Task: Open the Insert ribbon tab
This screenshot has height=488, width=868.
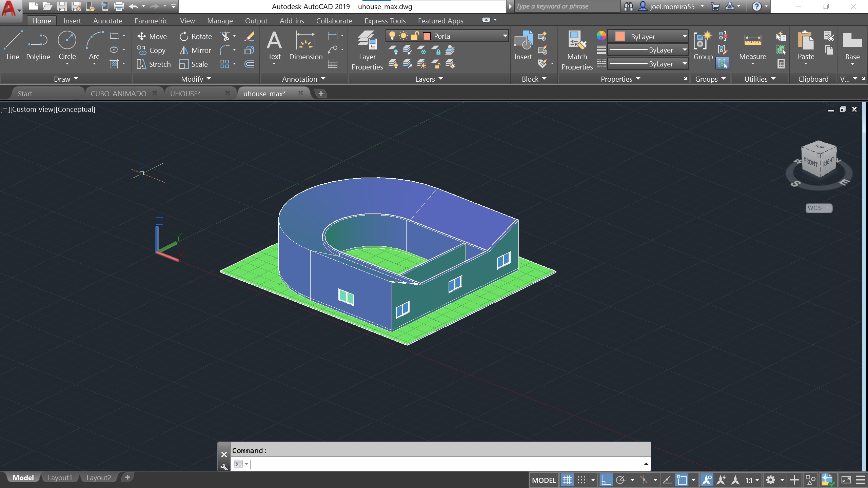Action: click(x=72, y=21)
